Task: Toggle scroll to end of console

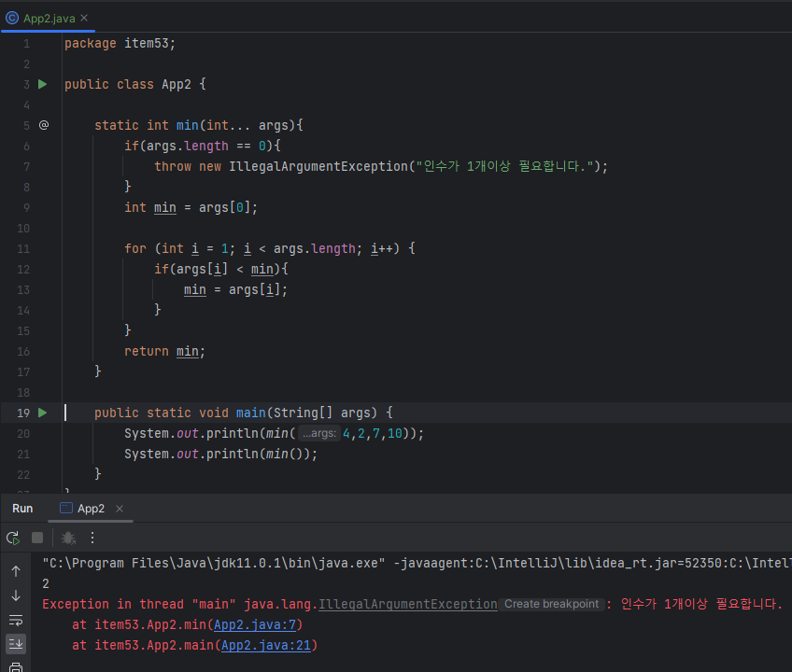Action: click(16, 644)
